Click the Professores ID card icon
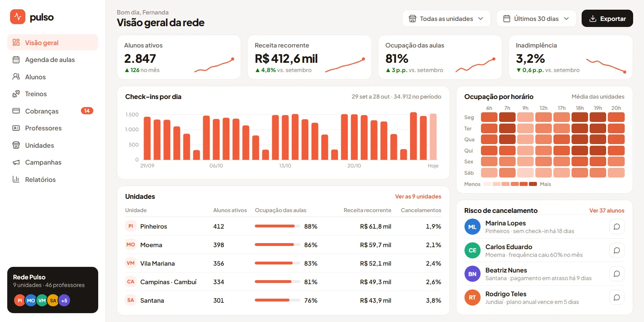The image size is (644, 322). 16,128
